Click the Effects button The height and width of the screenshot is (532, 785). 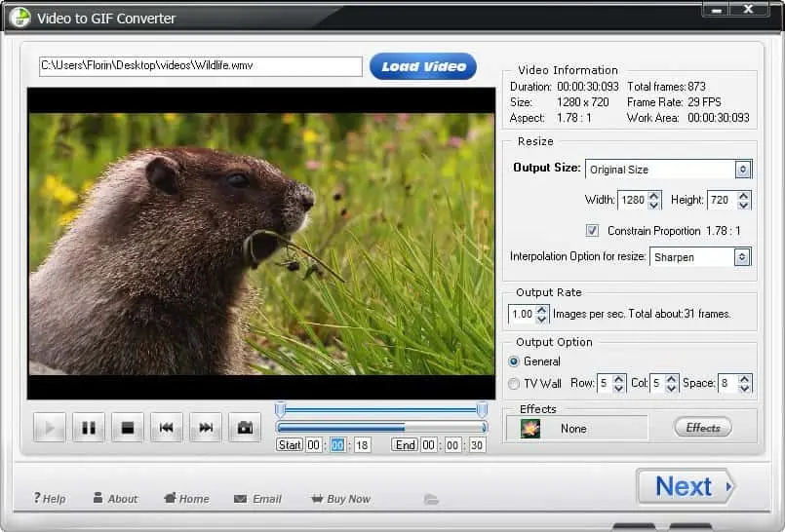coord(703,428)
